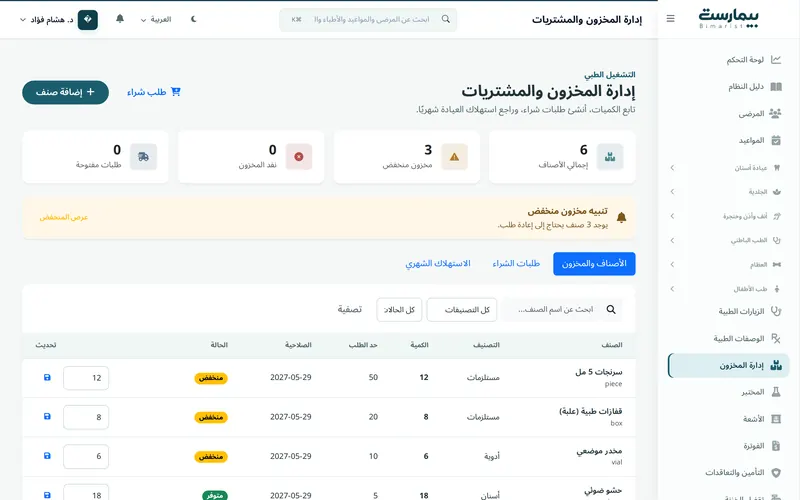The height and width of the screenshot is (500, 800).
Task: Click the magnifier icon in the global search
Action: tap(445, 19)
